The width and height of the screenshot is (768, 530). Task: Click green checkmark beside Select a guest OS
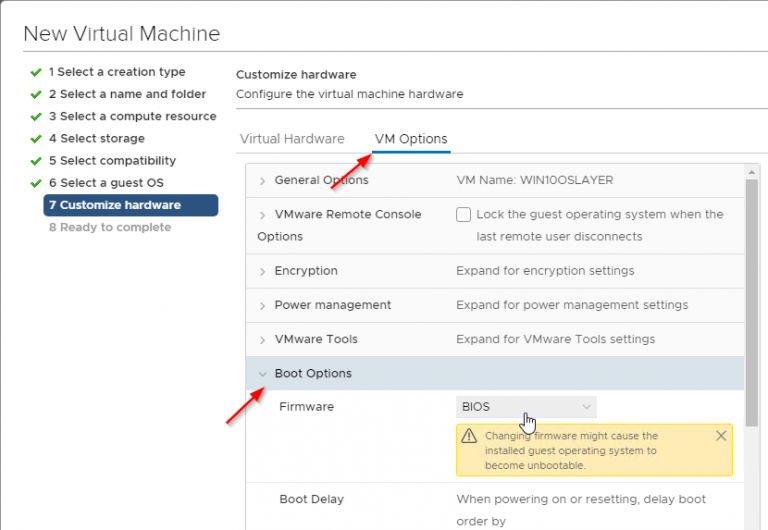click(x=36, y=183)
